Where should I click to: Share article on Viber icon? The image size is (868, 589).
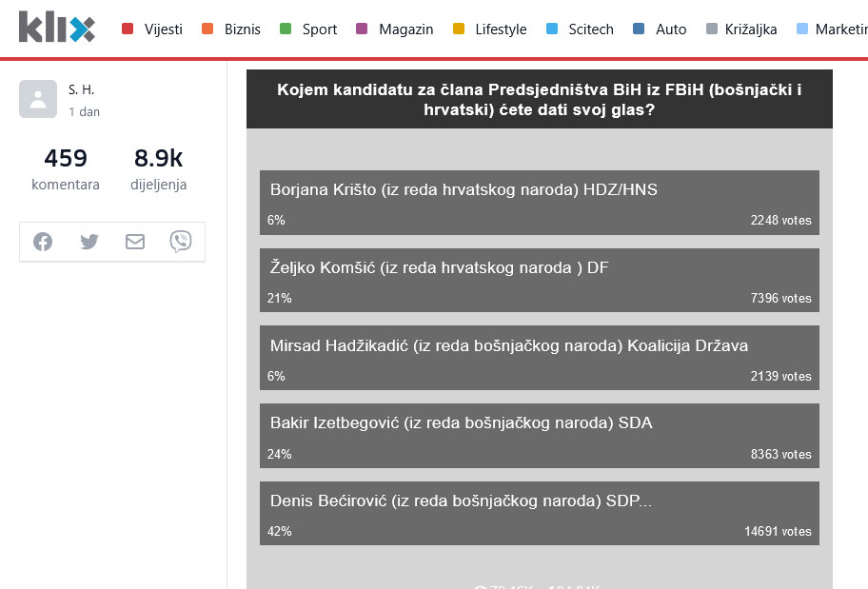coord(181,242)
